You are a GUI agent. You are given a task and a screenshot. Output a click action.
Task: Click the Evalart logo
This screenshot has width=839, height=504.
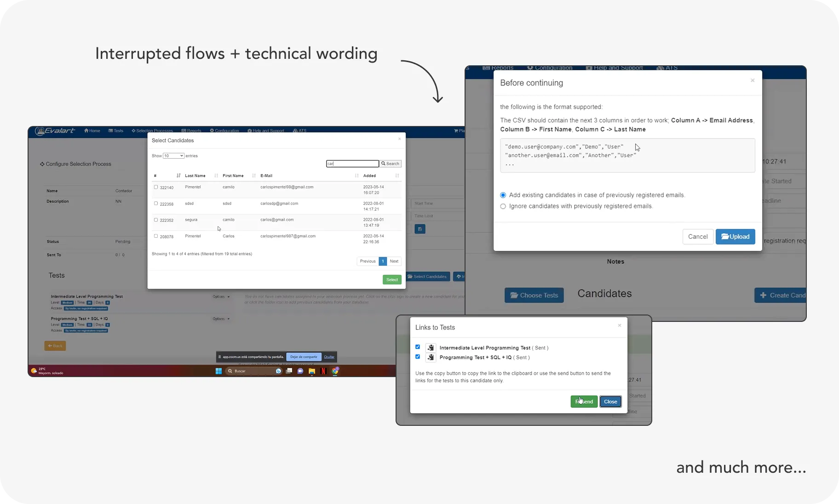click(x=55, y=131)
